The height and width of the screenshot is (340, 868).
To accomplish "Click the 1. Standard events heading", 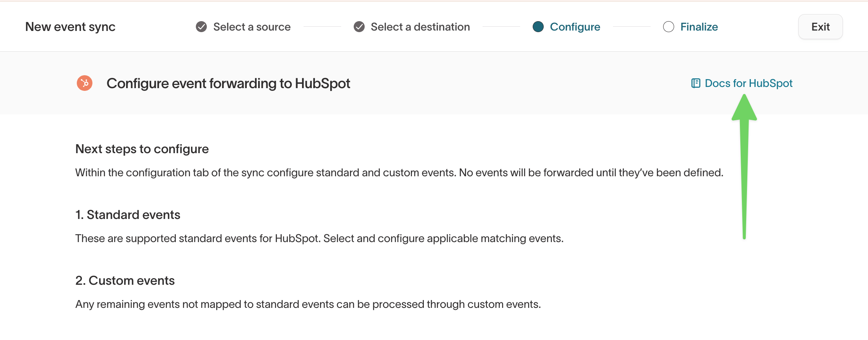I will pyautogui.click(x=128, y=215).
